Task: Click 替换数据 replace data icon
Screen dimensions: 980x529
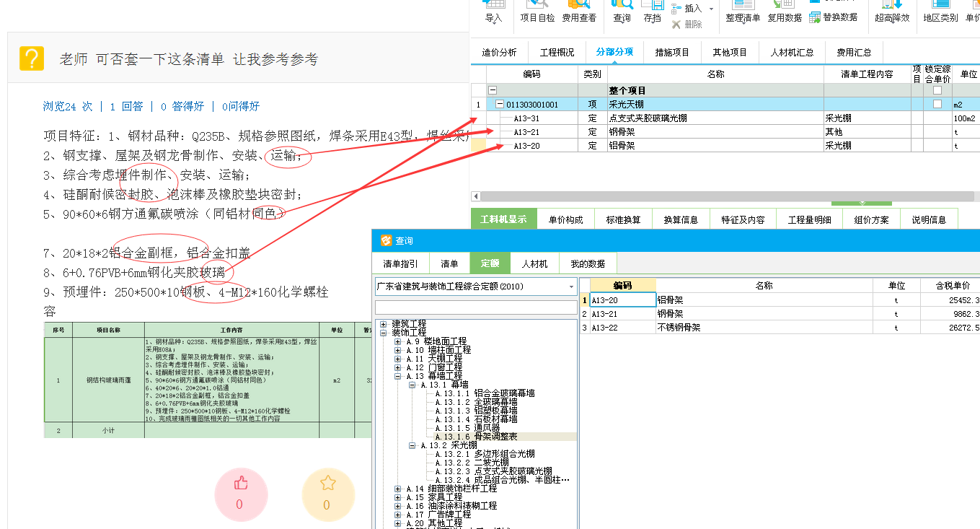Action: (833, 17)
